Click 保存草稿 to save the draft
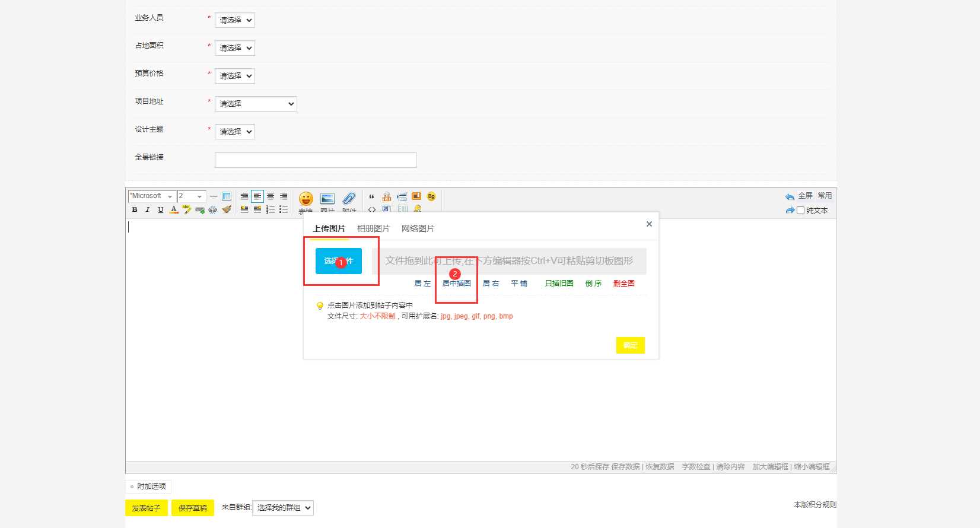This screenshot has height=528, width=980. (x=193, y=508)
